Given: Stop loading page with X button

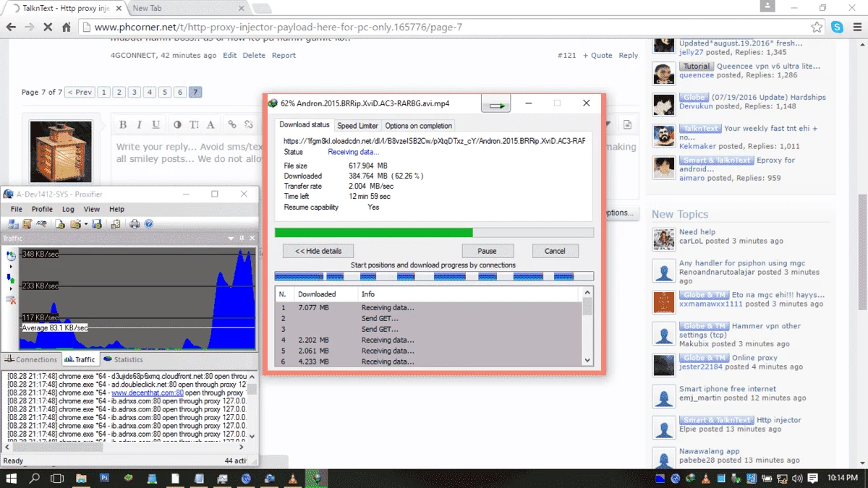Looking at the screenshot, I should pos(48,27).
